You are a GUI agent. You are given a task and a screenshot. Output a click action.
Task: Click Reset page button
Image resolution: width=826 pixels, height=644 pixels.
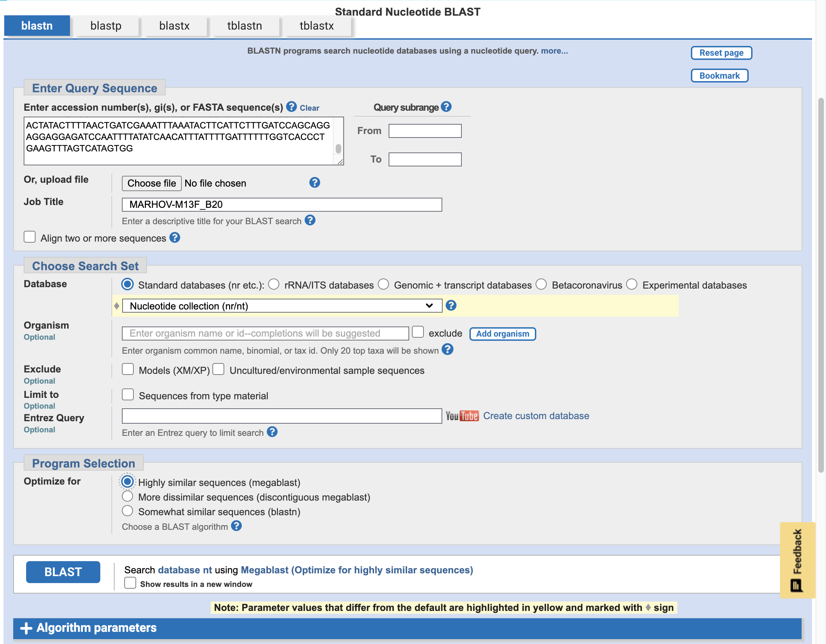(721, 53)
